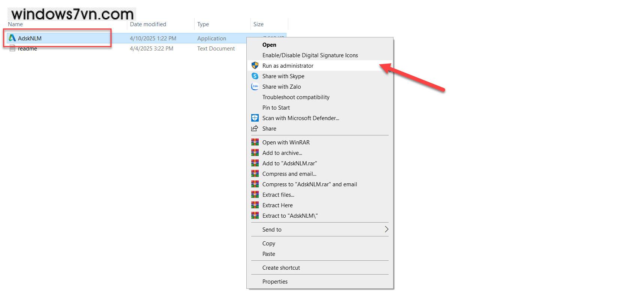Sort files by Type column header
The width and height of the screenshot is (644, 306).
point(203,24)
